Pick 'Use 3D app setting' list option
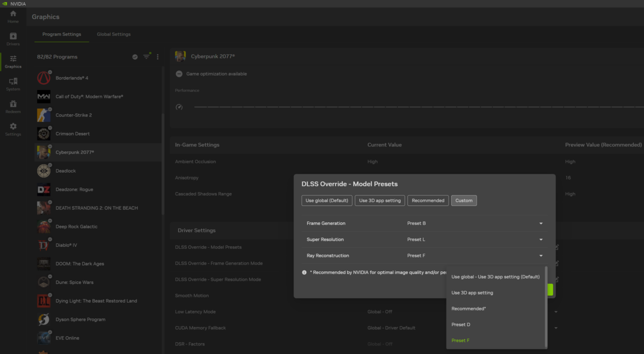 coord(496,293)
